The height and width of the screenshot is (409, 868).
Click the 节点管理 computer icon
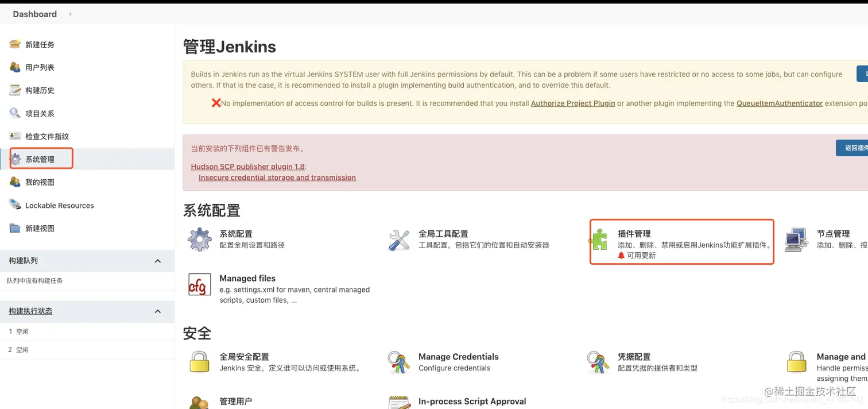[797, 240]
